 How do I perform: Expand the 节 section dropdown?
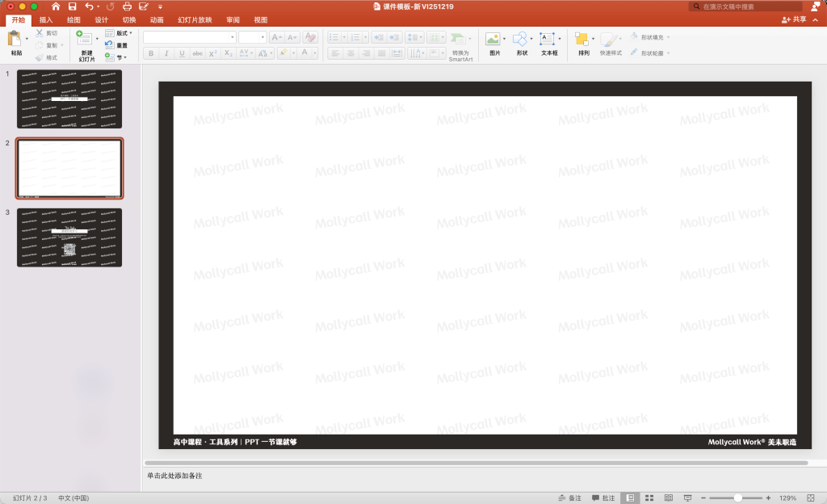tap(121, 57)
